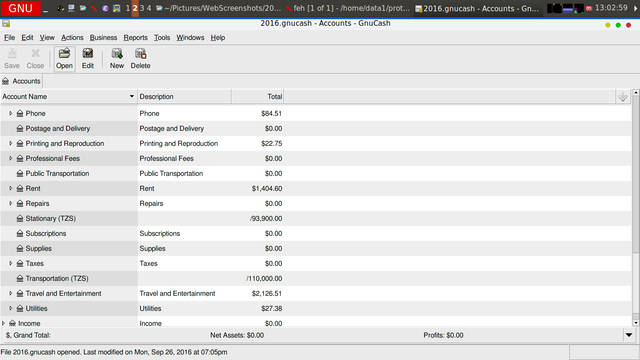The height and width of the screenshot is (360, 640).
Task: Click 2016.gnucash taskbar window entry
Action: coord(478,8)
